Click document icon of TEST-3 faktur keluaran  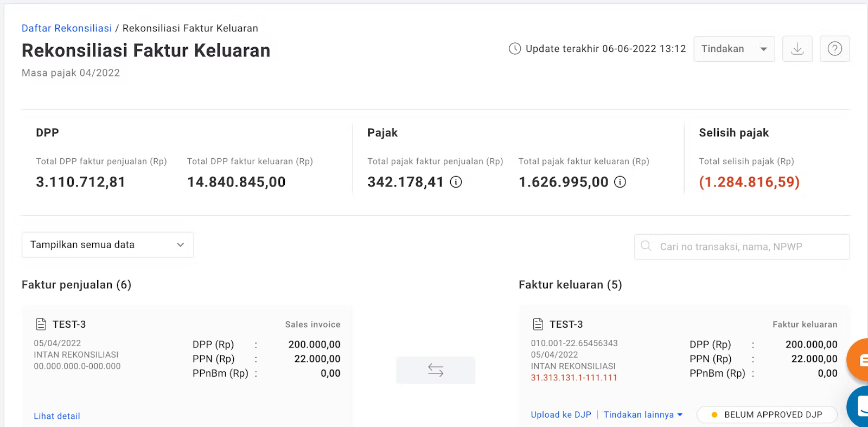[x=538, y=324]
